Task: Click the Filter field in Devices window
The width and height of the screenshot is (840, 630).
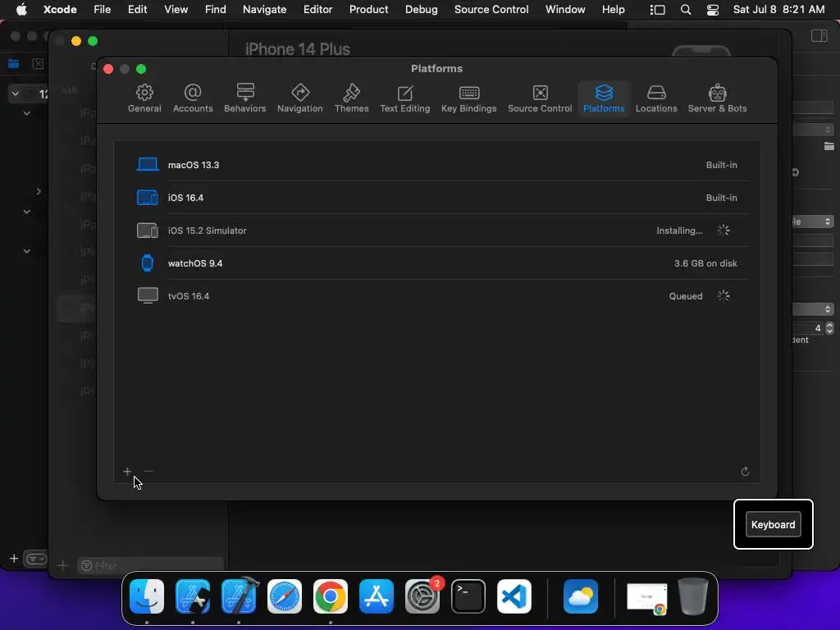Action: [151, 566]
